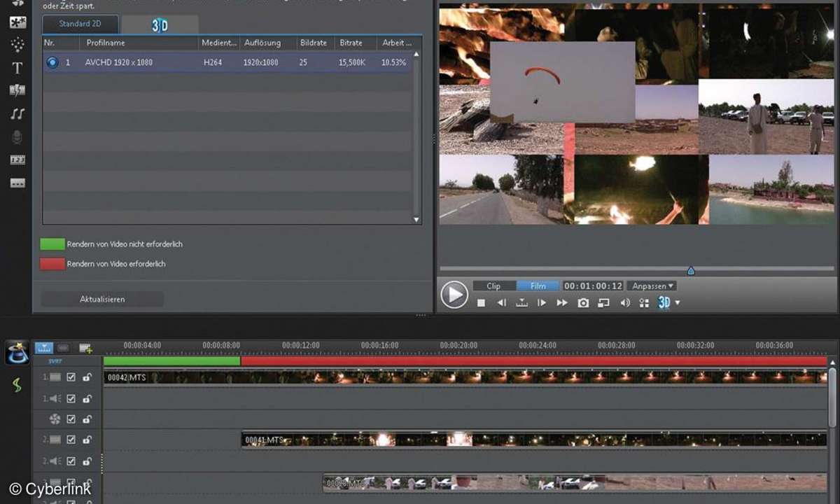
Task: Select Film preview mode
Action: coord(538,286)
